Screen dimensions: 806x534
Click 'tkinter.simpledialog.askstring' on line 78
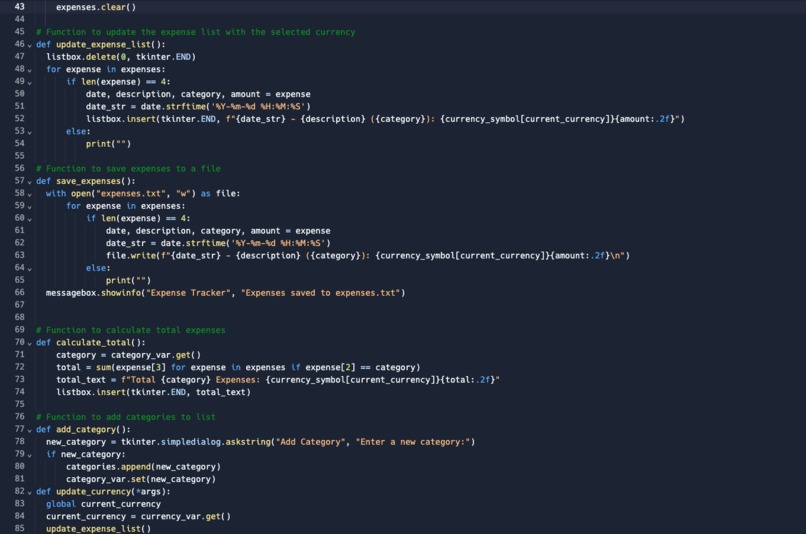pos(196,442)
